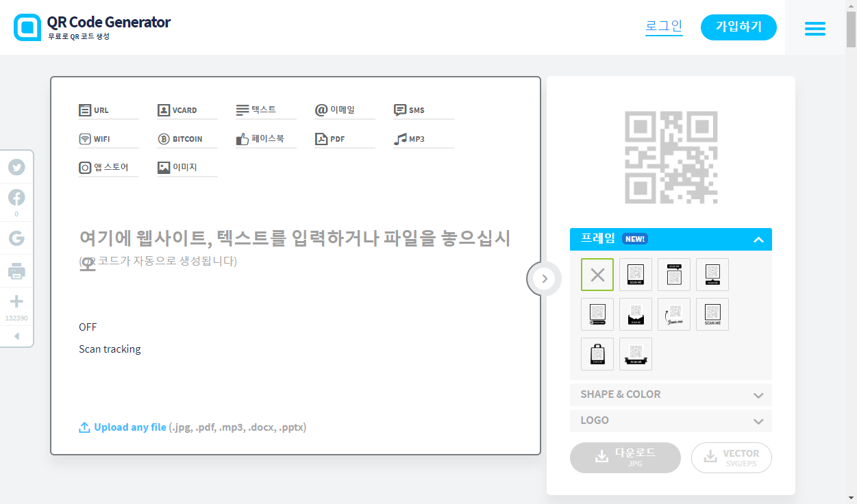Select the shopping bag frame
Viewport: 857px width, 504px height.
597,354
